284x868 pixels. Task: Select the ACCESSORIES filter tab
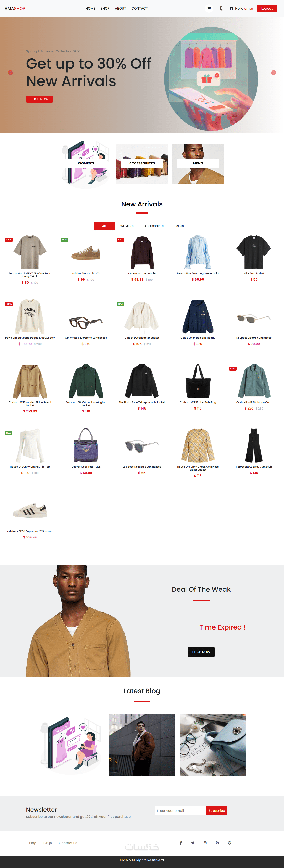pos(154,226)
